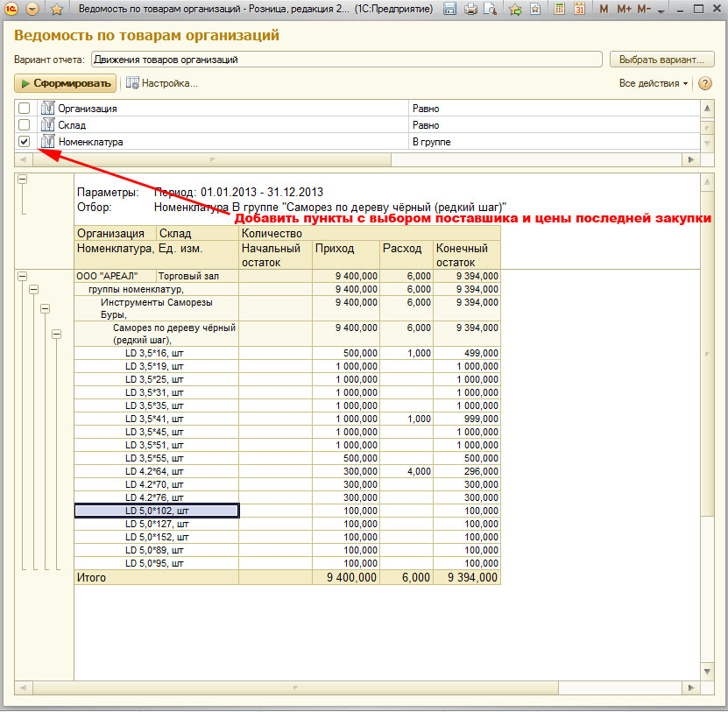
Task: Click the M+ memory button in title bar
Action: click(624, 10)
